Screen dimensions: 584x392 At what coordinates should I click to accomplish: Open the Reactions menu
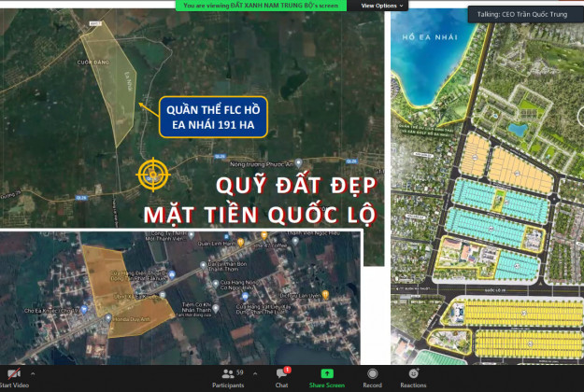[x=413, y=376]
